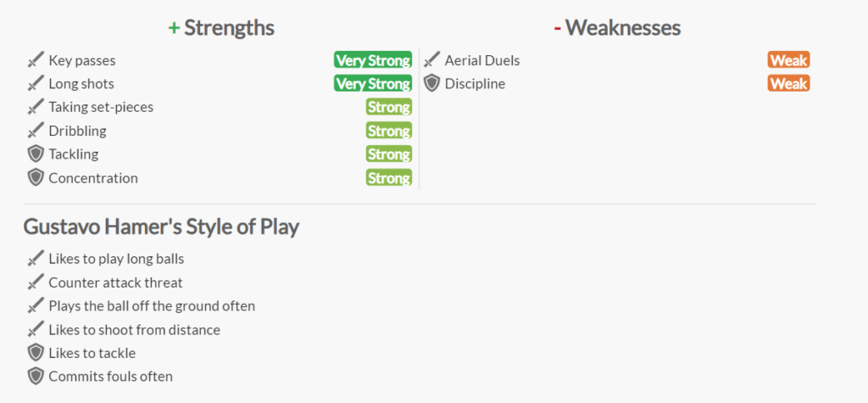The width and height of the screenshot is (868, 403).
Task: Click the Strong badge for Tackling
Action: coord(389,154)
